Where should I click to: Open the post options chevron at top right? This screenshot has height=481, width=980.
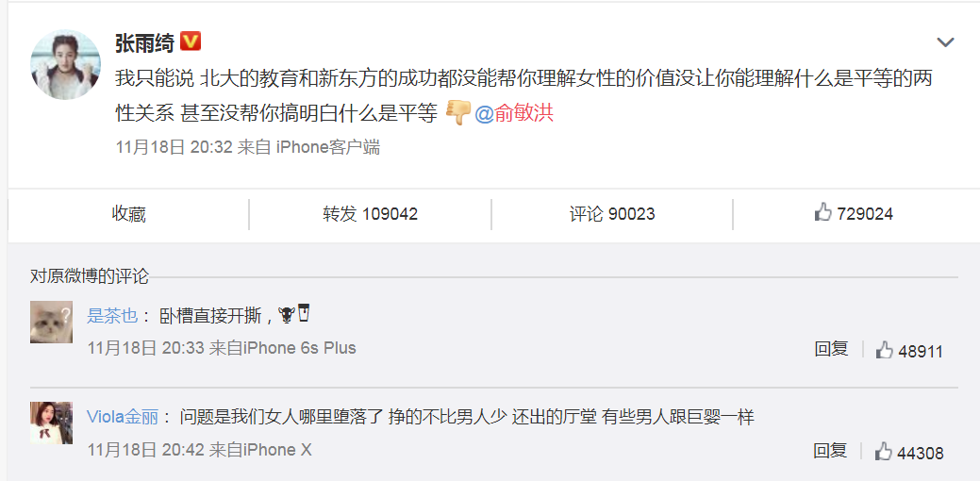coord(945,42)
